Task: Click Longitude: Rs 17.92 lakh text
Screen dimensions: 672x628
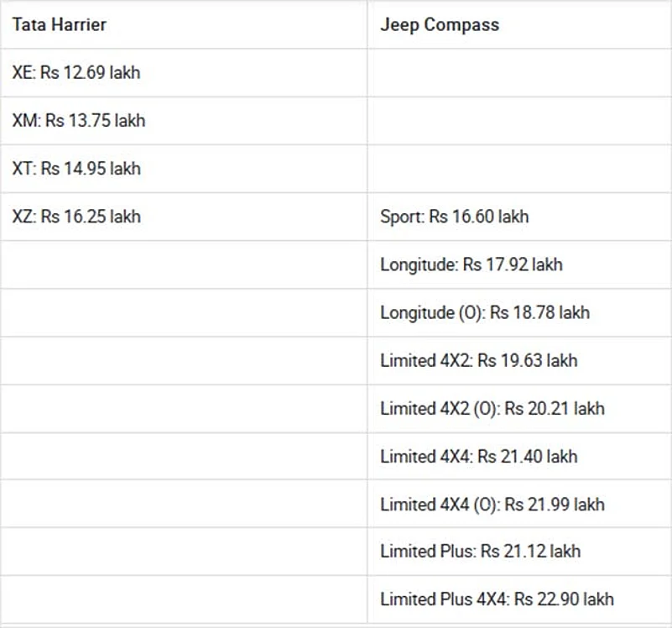Action: pos(471,264)
